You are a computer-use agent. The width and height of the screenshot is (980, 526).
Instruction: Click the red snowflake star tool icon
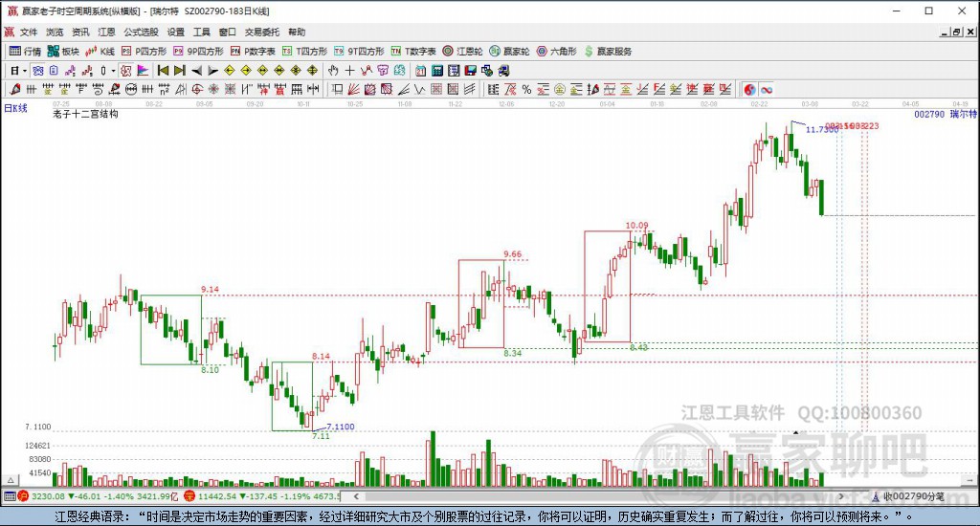(213, 89)
